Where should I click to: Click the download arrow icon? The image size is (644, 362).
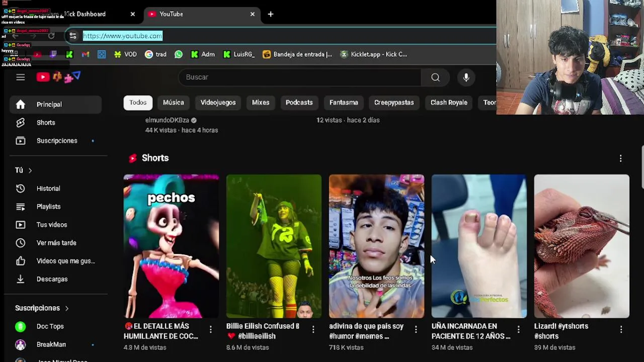tap(20, 279)
